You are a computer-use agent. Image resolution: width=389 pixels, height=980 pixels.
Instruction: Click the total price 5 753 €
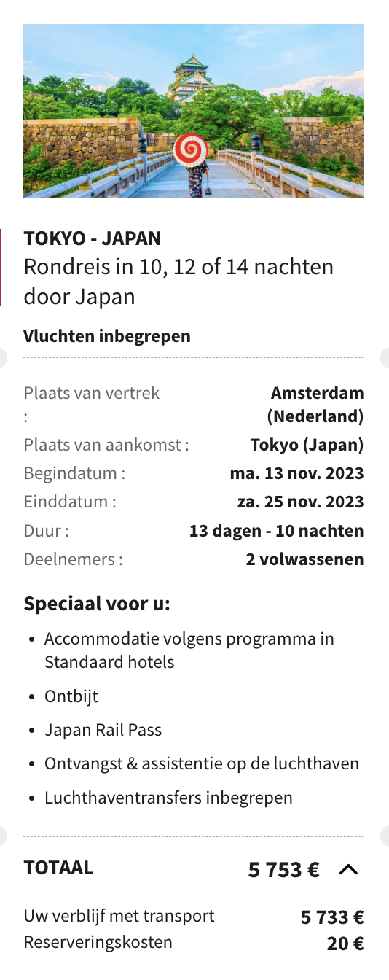[284, 870]
